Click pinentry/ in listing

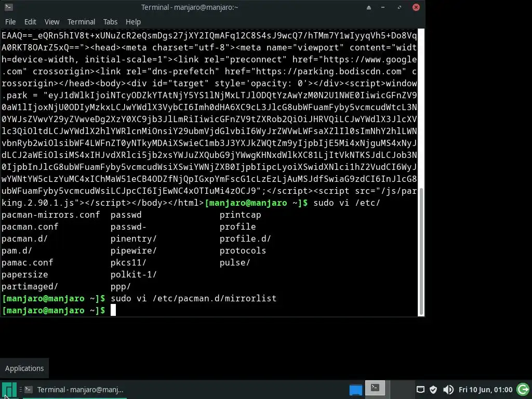click(x=134, y=238)
